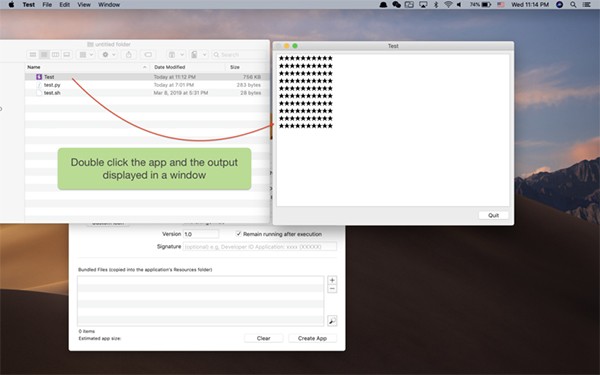This screenshot has height=375, width=600.
Task: Open the Window menu
Action: pyautogui.click(x=109, y=5)
